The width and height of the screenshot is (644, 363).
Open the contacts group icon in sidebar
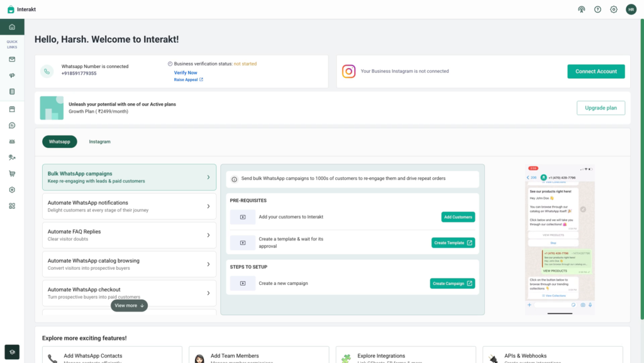[12, 142]
